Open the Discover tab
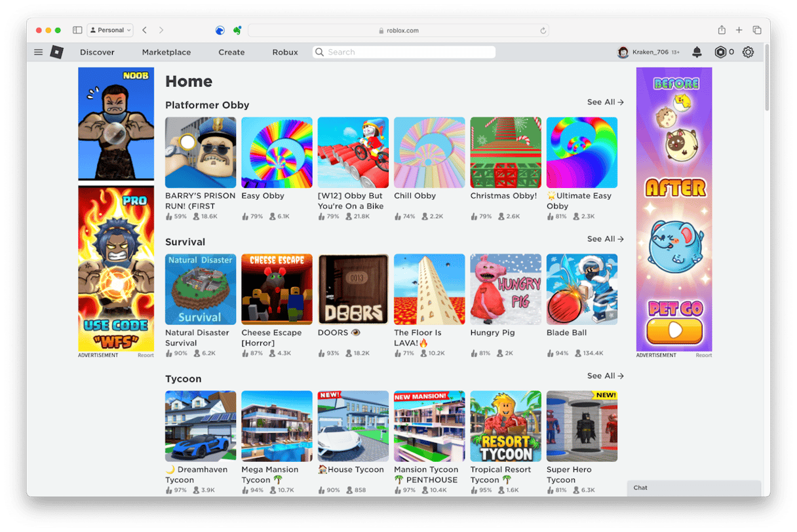 [x=97, y=52]
